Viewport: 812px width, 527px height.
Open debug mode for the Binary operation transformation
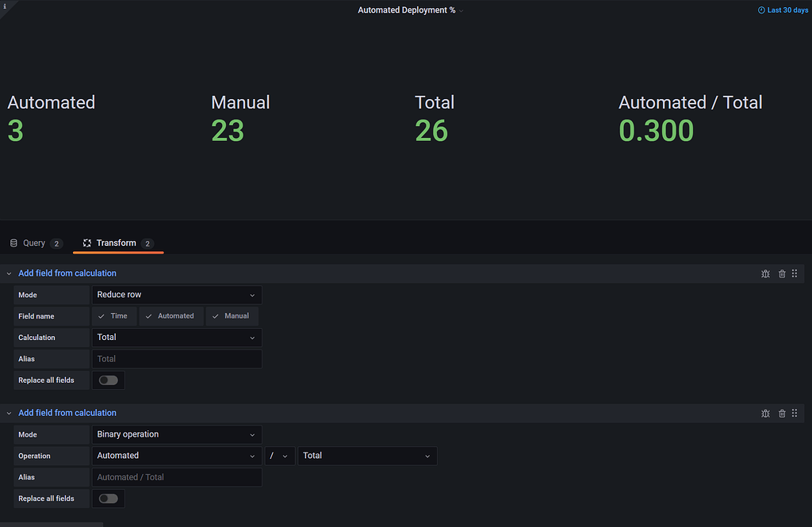(x=765, y=413)
